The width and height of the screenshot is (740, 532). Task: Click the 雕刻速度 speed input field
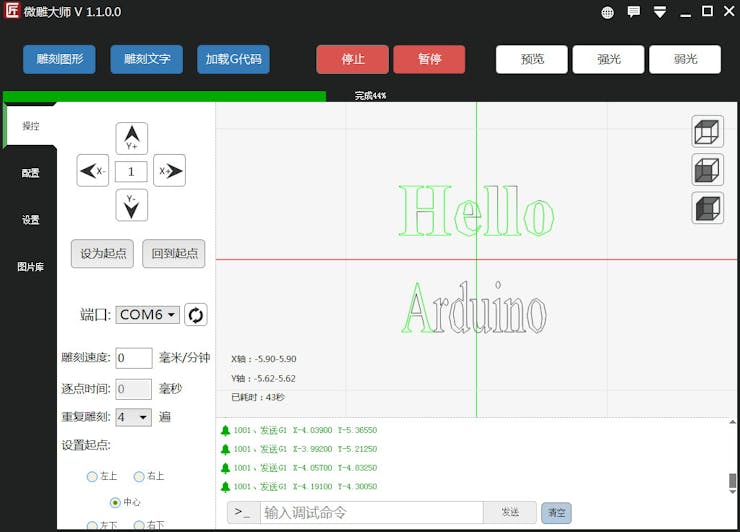click(x=134, y=358)
